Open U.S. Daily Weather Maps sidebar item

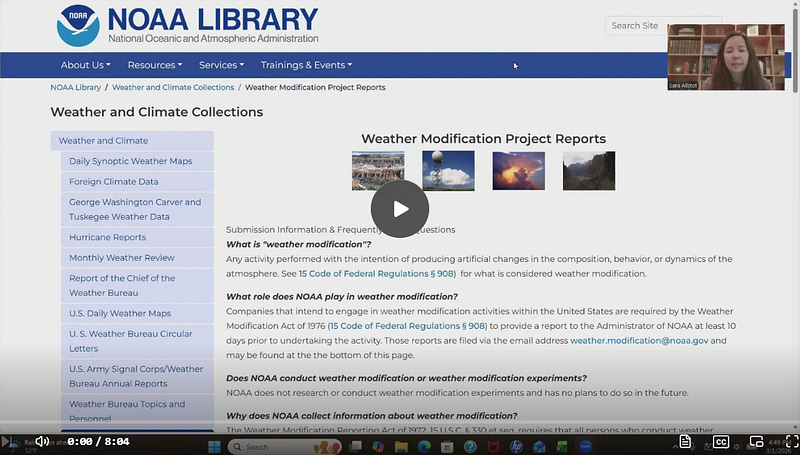[x=137, y=313]
